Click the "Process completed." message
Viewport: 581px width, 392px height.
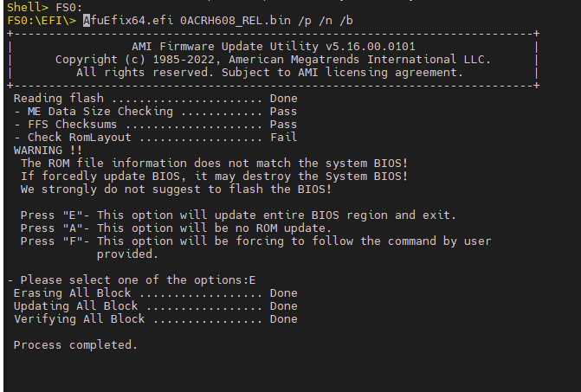click(75, 344)
